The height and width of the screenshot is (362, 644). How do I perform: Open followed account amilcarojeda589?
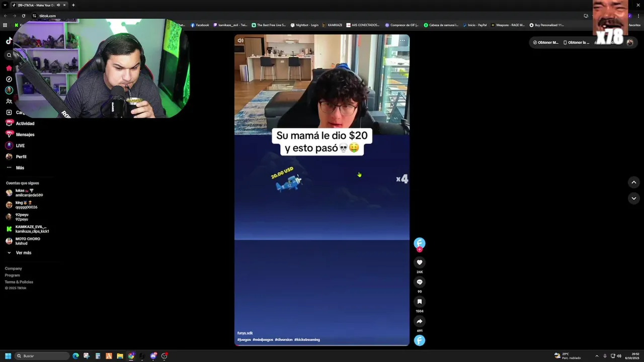pyautogui.click(x=24, y=193)
